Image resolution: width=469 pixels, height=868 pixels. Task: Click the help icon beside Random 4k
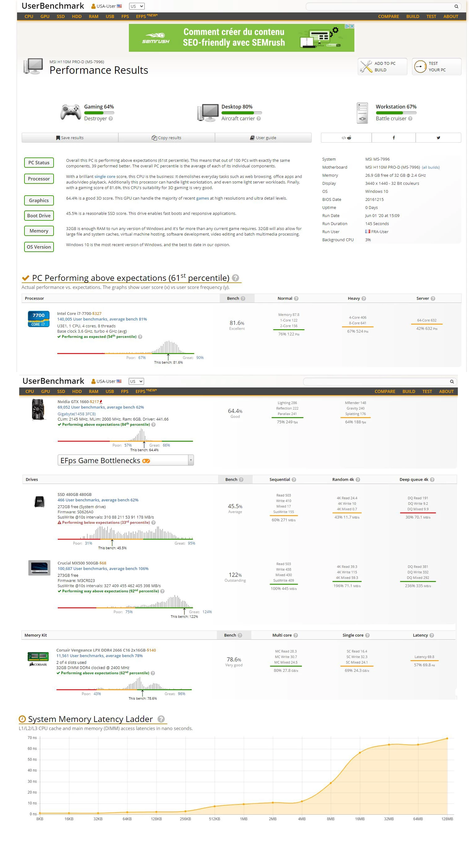(x=358, y=480)
